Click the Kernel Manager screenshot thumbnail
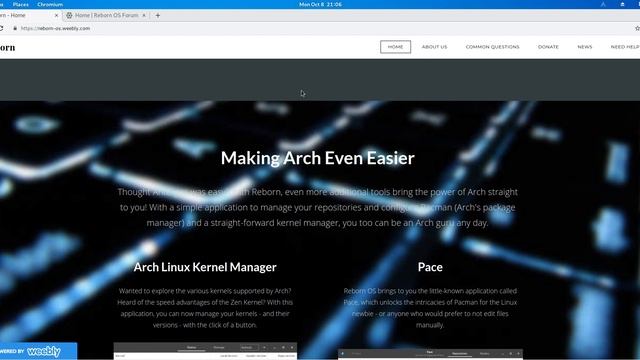 (205, 351)
